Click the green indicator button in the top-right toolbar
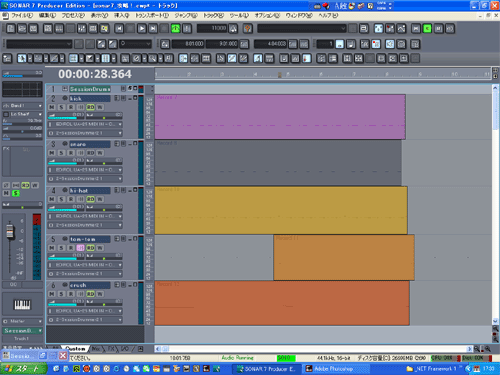500x375 pixels. coord(427,29)
